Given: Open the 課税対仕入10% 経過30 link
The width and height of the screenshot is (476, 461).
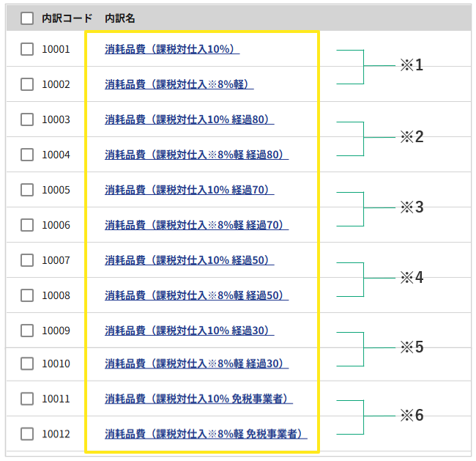Looking at the screenshot, I should click(x=190, y=331).
